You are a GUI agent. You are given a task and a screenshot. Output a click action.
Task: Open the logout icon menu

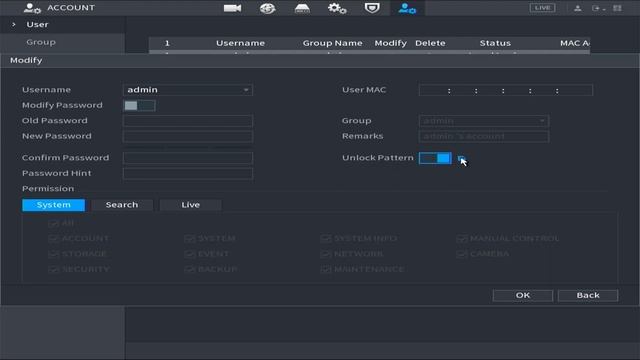click(x=598, y=8)
